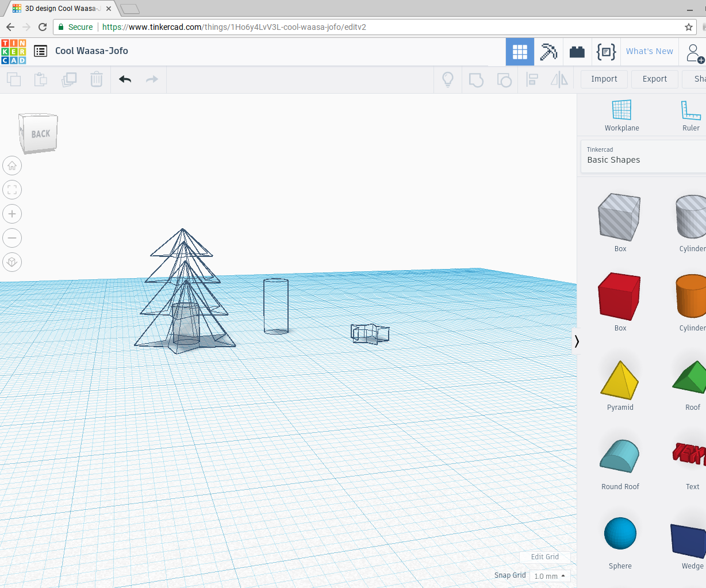The height and width of the screenshot is (588, 706).
Task: Click the Delete trash icon
Action: 97,79
